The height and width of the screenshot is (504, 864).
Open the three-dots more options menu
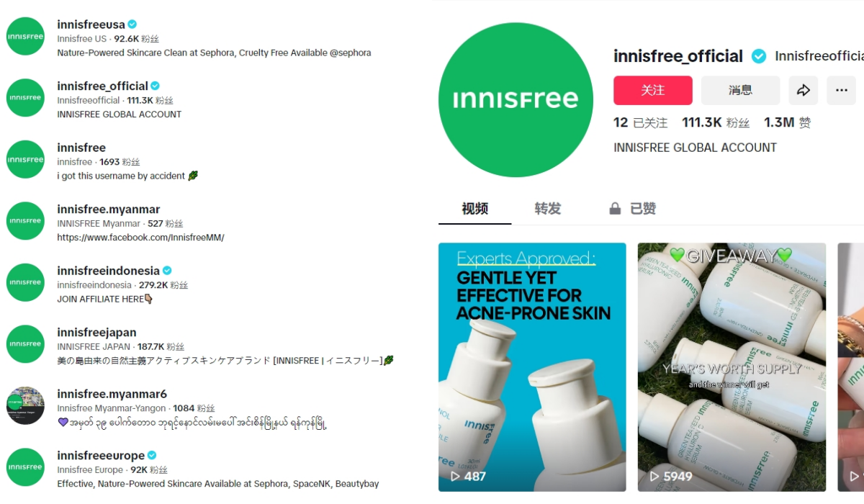pyautogui.click(x=841, y=91)
